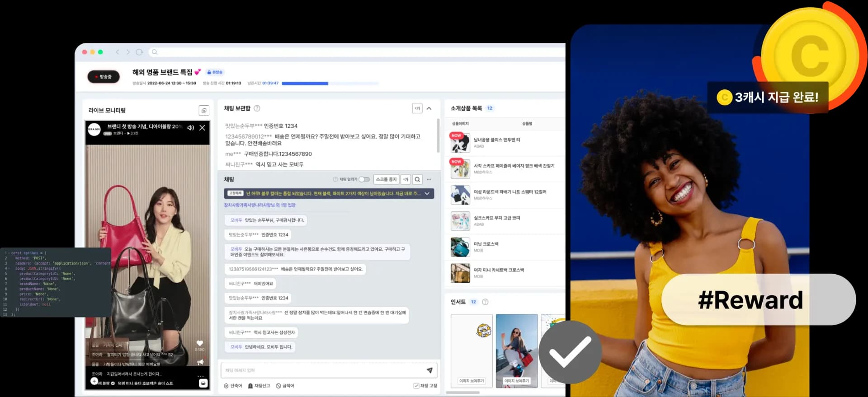Click the large gold C coin
The image size is (868, 397).
coord(809,56)
